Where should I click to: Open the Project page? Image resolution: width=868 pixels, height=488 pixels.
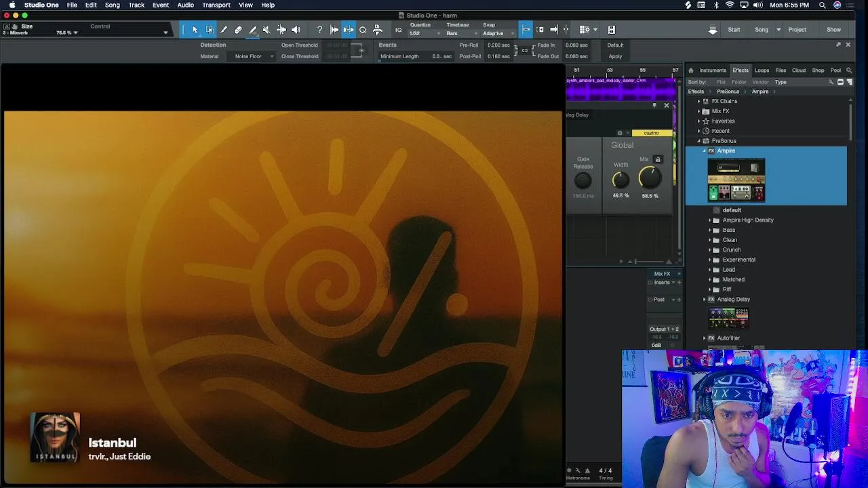point(797,30)
